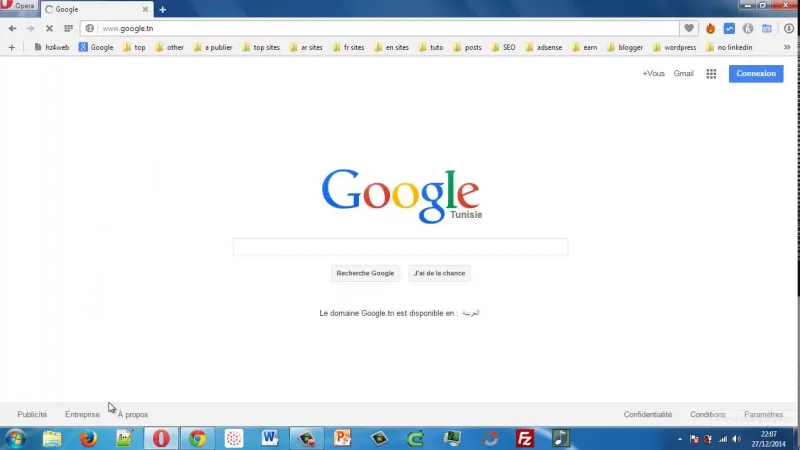Click the Arabic language link

(470, 313)
